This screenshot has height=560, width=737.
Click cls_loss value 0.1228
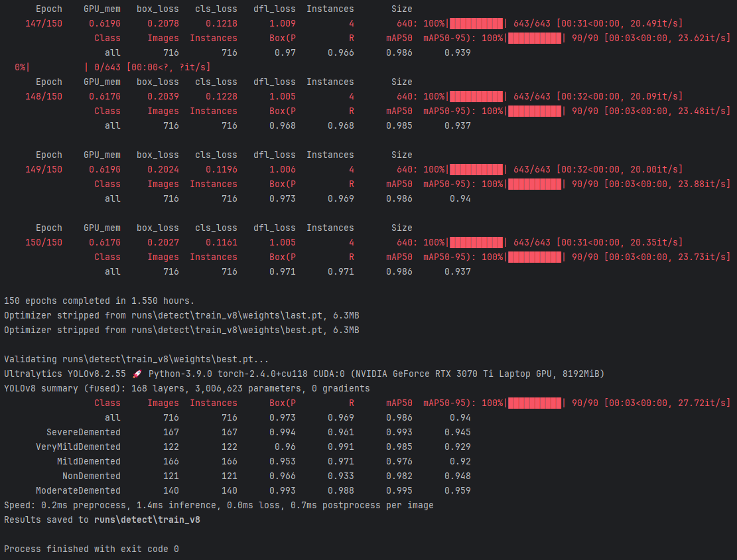tap(222, 96)
